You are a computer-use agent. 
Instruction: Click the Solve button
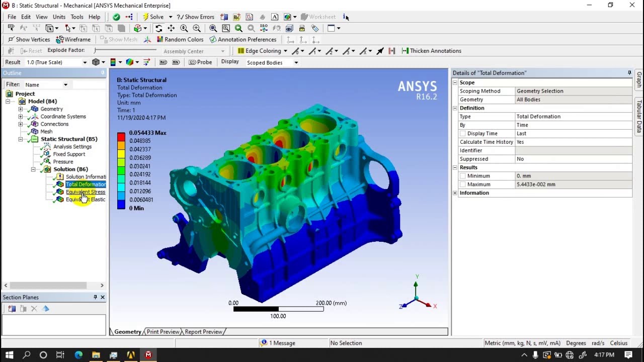153,17
